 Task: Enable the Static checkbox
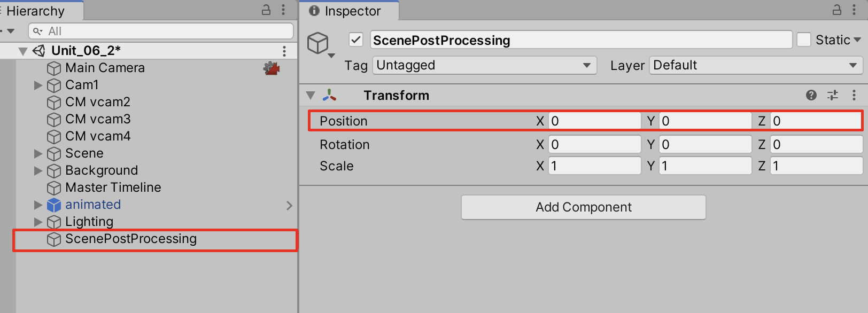point(804,40)
